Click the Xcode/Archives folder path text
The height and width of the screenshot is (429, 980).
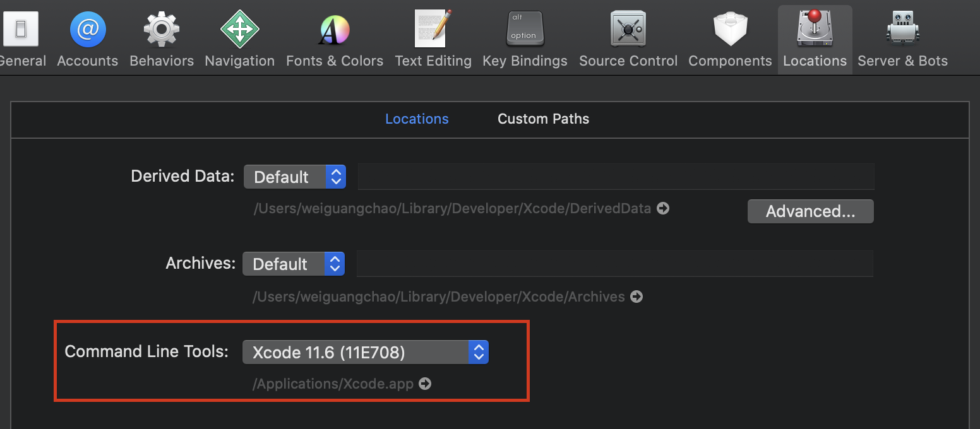[439, 297]
